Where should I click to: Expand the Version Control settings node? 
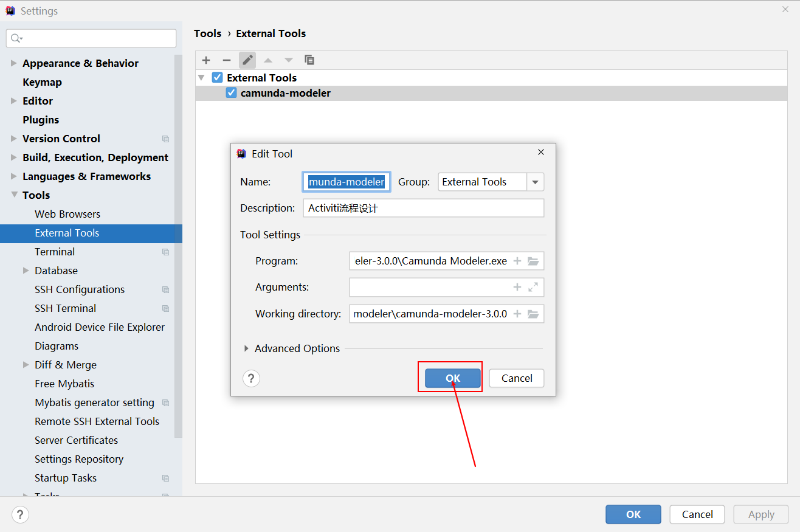14,139
